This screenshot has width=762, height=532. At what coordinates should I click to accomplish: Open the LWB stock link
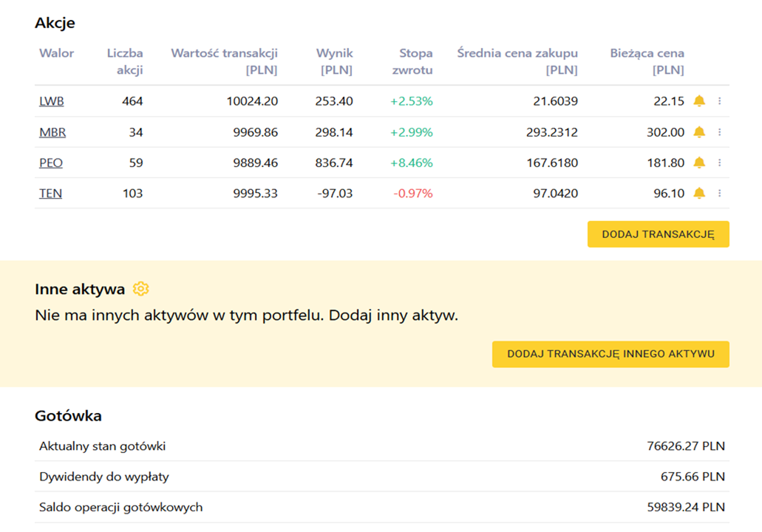pos(52,101)
